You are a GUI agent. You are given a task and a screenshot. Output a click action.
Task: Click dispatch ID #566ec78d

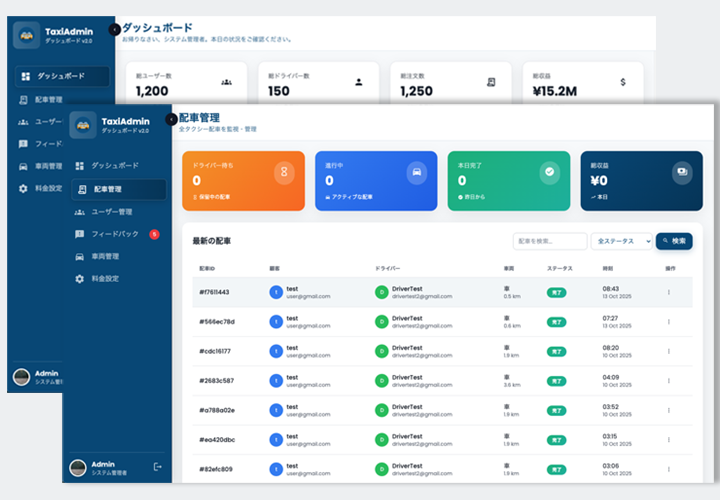[x=217, y=322]
